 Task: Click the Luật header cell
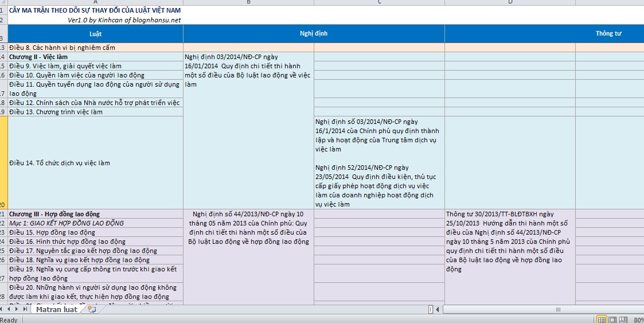95,33
